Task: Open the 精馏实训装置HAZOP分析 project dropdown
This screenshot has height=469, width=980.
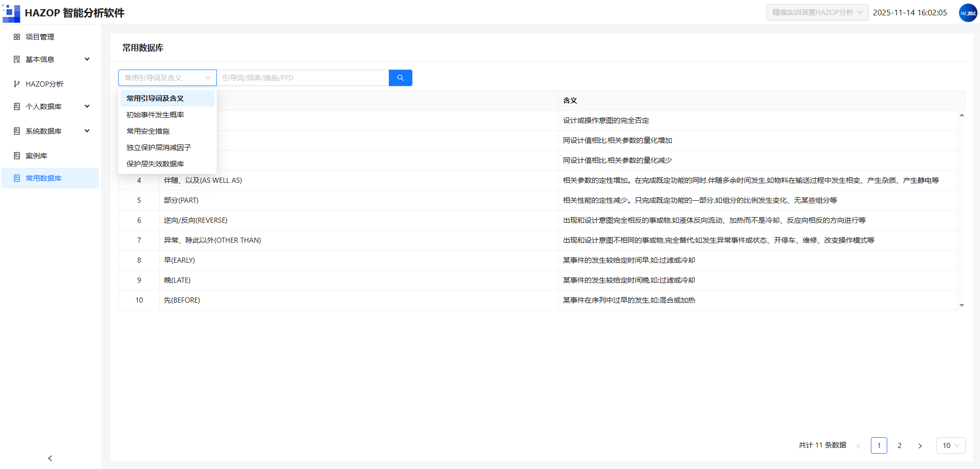Action: coord(817,12)
